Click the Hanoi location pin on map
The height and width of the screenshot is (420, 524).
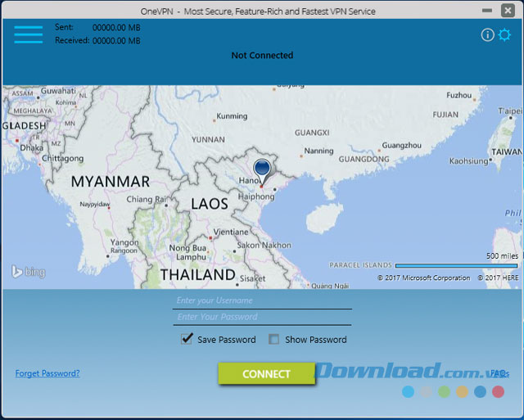[x=262, y=171]
